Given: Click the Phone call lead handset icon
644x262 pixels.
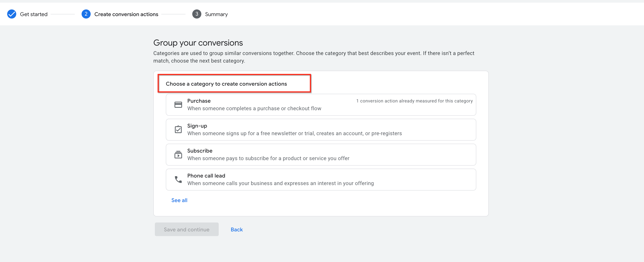Looking at the screenshot, I should pos(178,179).
